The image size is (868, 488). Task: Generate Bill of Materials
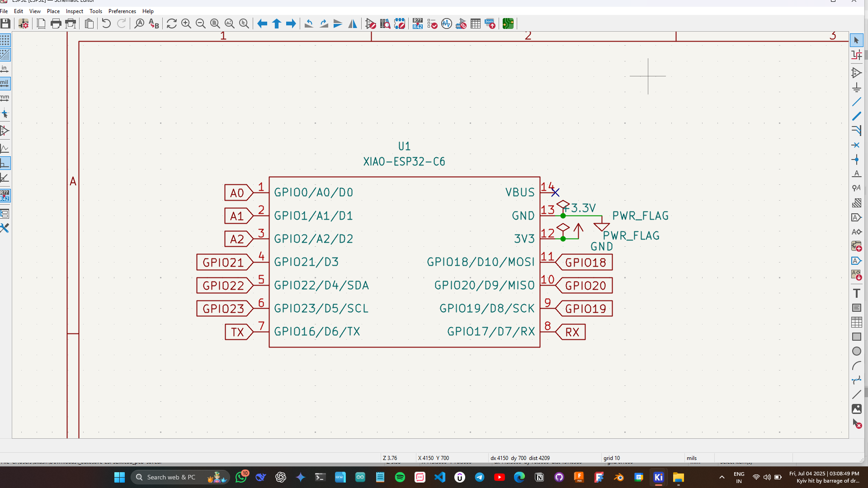point(490,23)
